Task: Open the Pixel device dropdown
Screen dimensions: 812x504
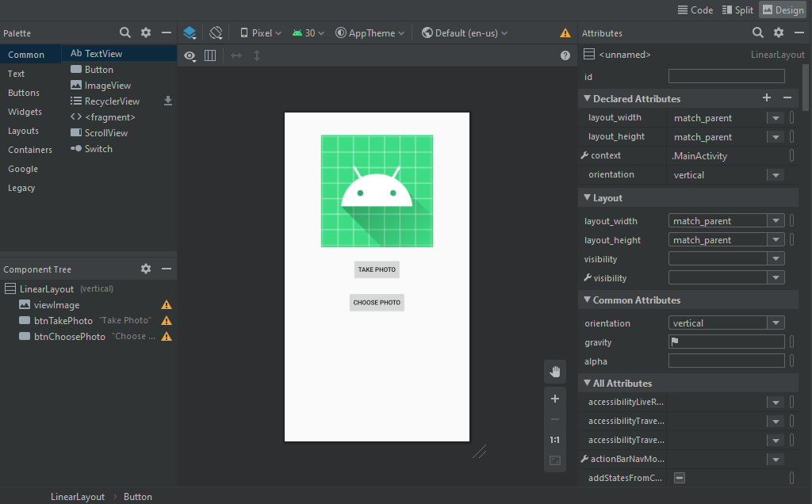Action: (259, 33)
